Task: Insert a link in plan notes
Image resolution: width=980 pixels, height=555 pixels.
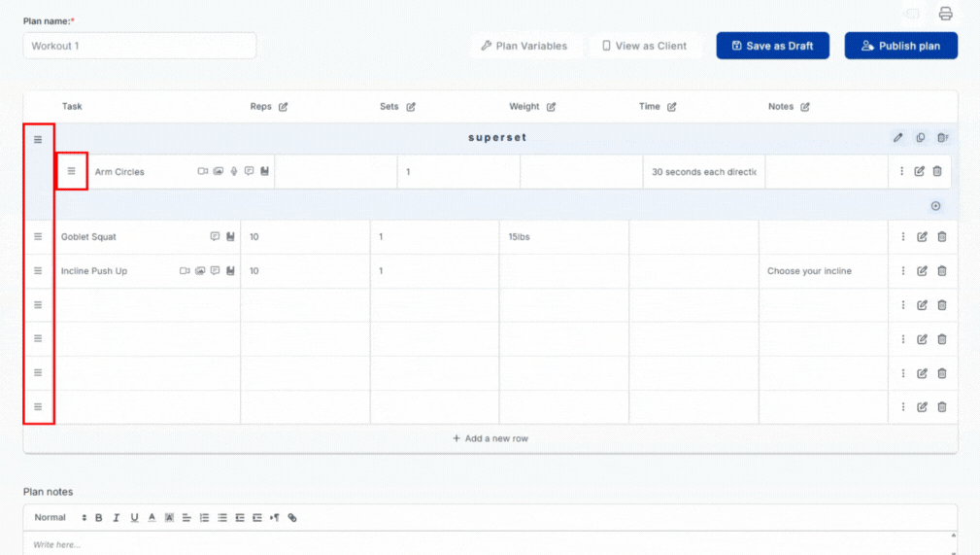Action: tap(292, 517)
